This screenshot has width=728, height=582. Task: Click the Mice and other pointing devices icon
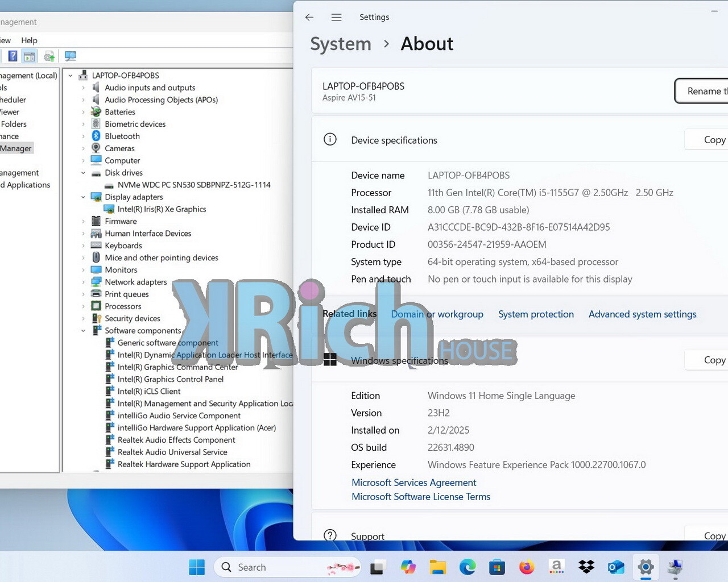click(96, 257)
